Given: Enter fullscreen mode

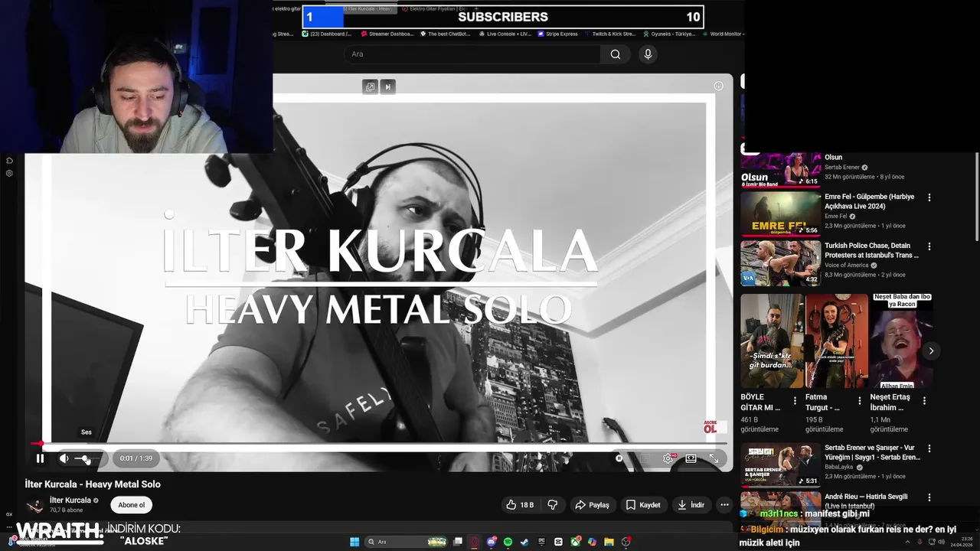Looking at the screenshot, I should pyautogui.click(x=714, y=458).
